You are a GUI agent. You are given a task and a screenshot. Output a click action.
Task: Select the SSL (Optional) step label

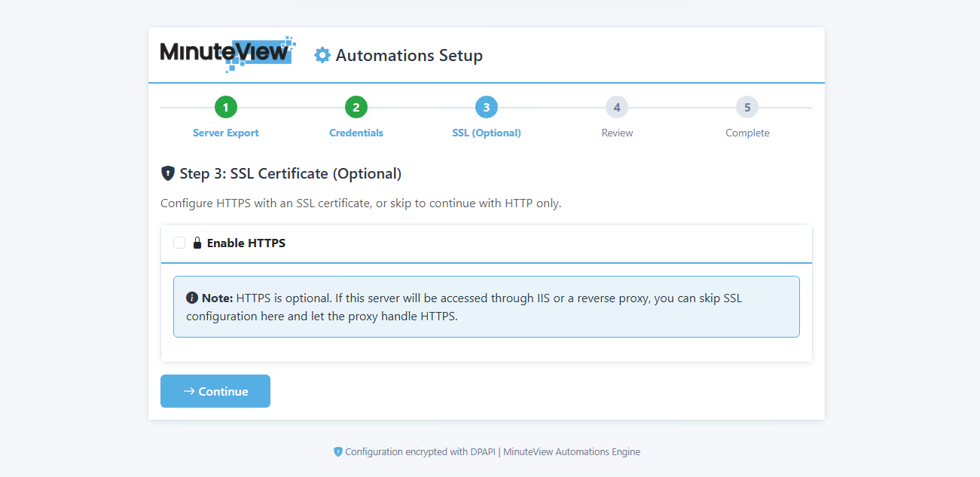point(486,133)
